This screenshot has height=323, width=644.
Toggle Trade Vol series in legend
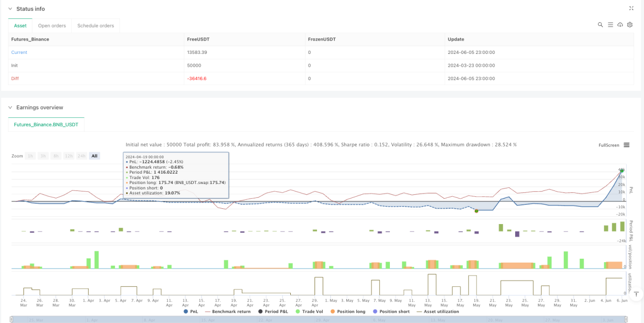tap(309, 312)
